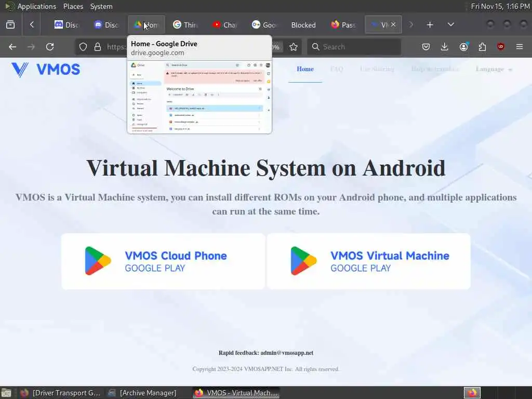Click the VMOS logo
The width and height of the screenshot is (532, 399).
point(46,70)
